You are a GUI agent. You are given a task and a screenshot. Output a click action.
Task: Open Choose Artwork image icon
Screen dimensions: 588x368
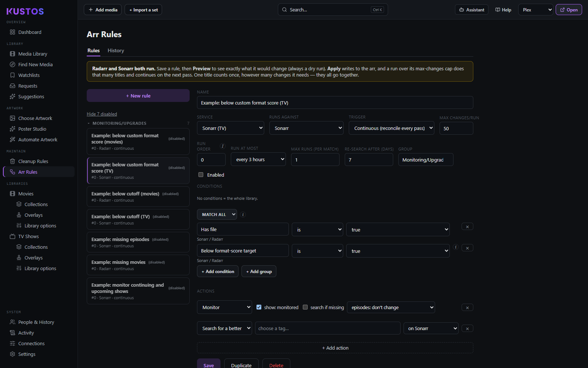(12, 118)
